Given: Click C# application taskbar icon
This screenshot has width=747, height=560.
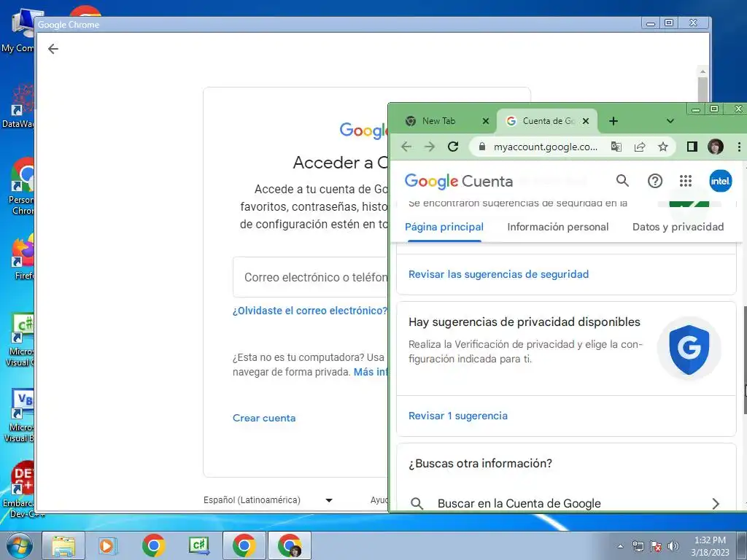Looking at the screenshot, I should pyautogui.click(x=198, y=545).
